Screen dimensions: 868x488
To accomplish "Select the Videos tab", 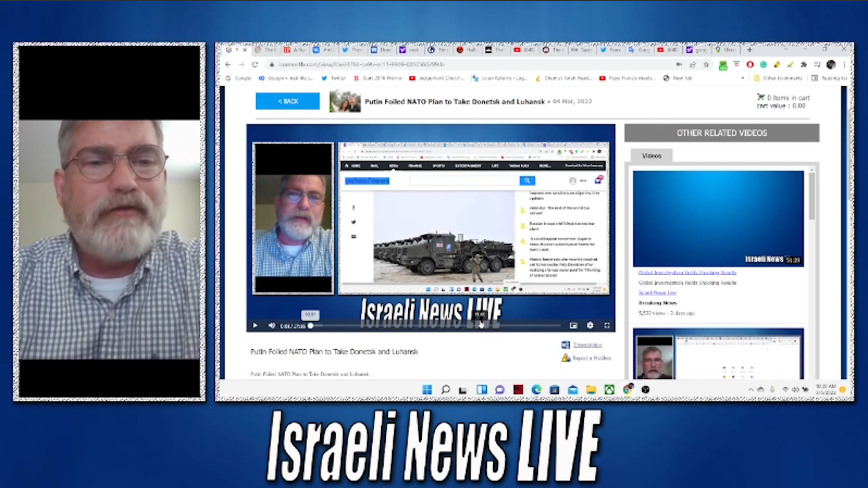I will coord(651,156).
